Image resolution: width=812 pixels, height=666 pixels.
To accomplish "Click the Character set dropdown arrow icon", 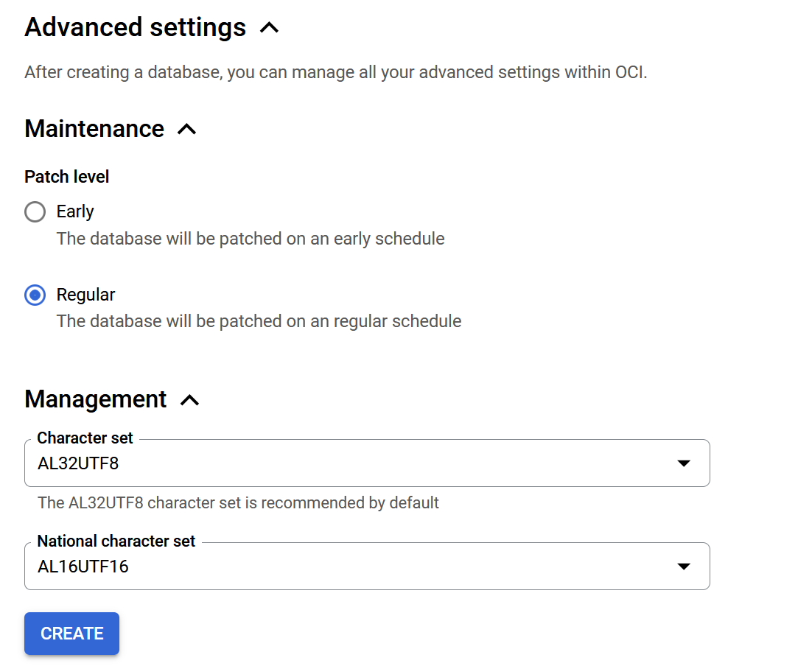I will pyautogui.click(x=684, y=463).
